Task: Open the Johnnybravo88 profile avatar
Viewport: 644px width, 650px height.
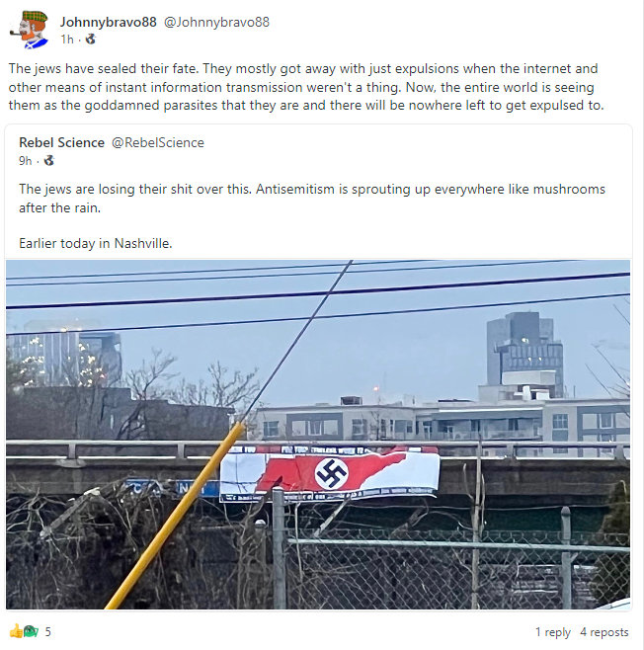Action: 29,29
